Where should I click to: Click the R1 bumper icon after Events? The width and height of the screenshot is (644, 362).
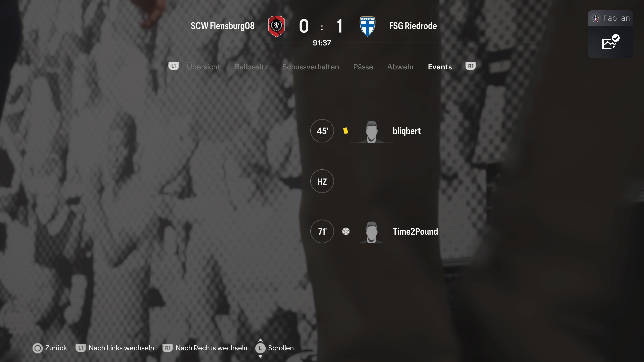pos(470,66)
